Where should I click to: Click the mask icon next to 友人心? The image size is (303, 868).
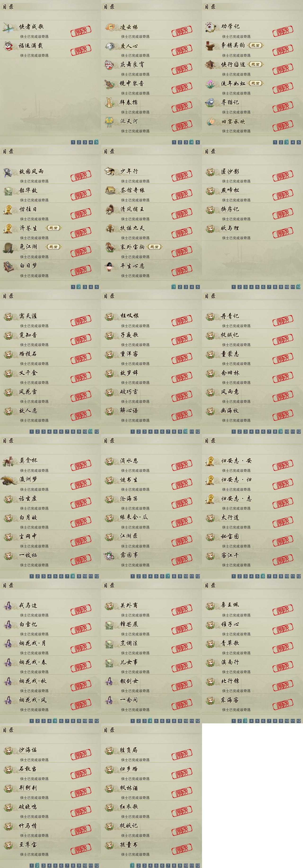click(110, 46)
